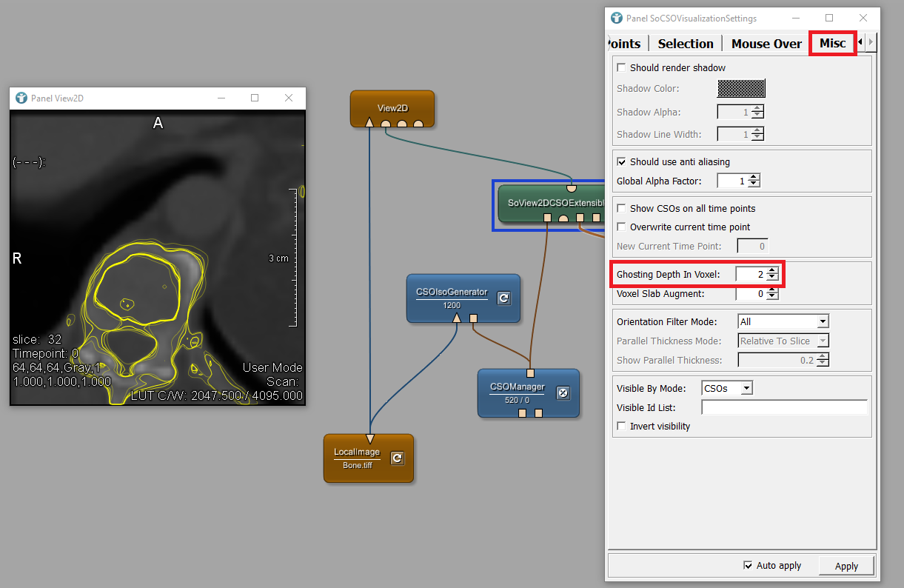Toggle Should use anti aliasing checkbox
Screen dimensions: 904x588
pyautogui.click(x=621, y=161)
